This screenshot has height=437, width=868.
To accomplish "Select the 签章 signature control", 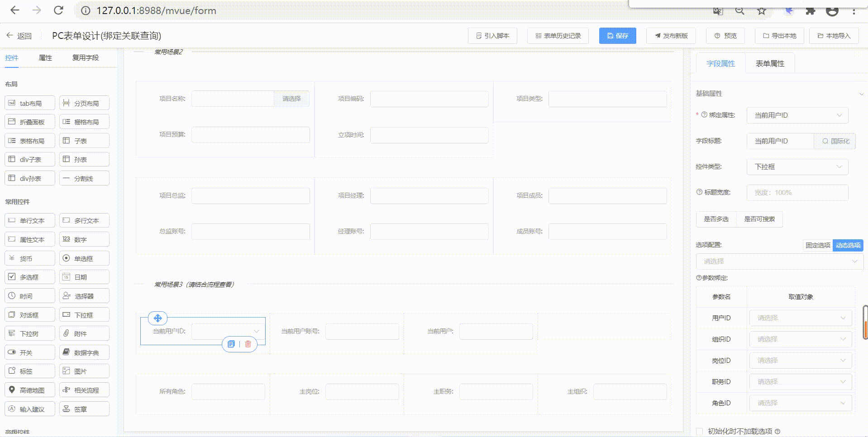I will [84, 409].
